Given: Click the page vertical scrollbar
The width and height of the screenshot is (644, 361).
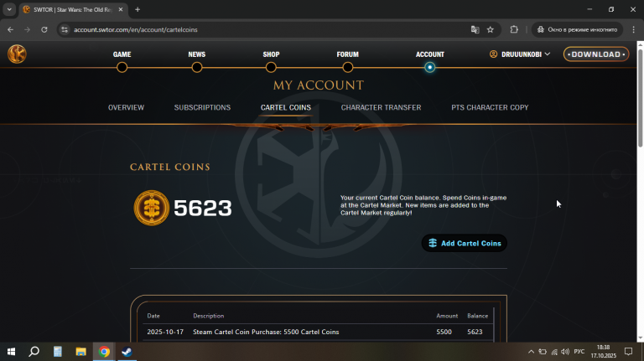Looking at the screenshot, I should point(641,97).
